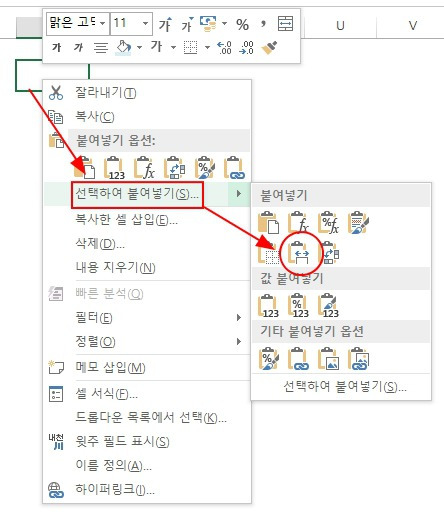Apply percent style % button

click(x=242, y=24)
